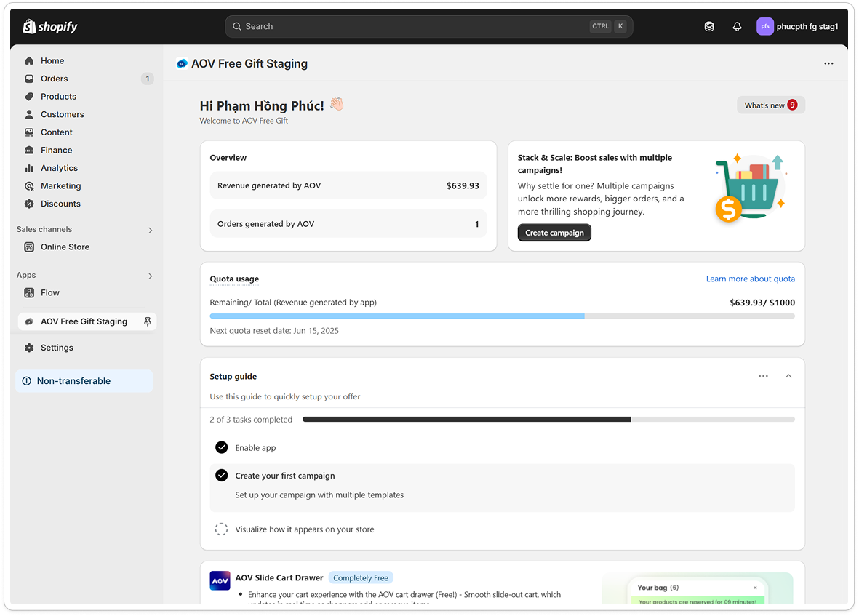The height and width of the screenshot is (616, 859).
Task: Click Non-transferable notice
Action: click(84, 381)
